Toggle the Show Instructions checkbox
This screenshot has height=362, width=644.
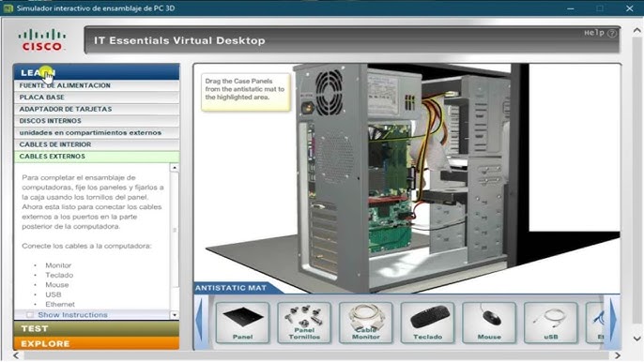tap(30, 315)
